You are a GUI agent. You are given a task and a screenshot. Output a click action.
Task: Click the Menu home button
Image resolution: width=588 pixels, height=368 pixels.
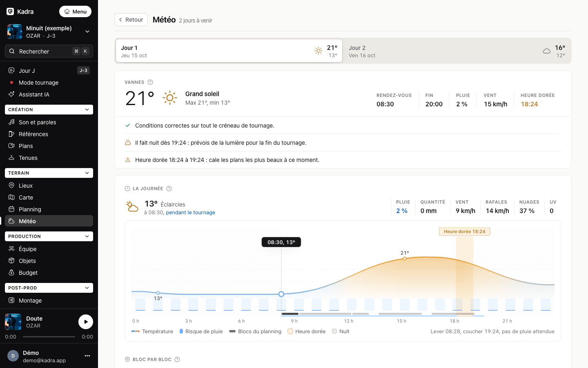pyautogui.click(x=75, y=11)
